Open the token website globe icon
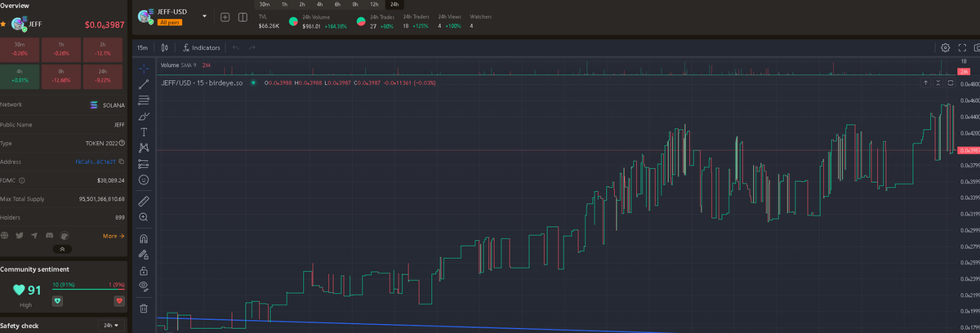 4,236
